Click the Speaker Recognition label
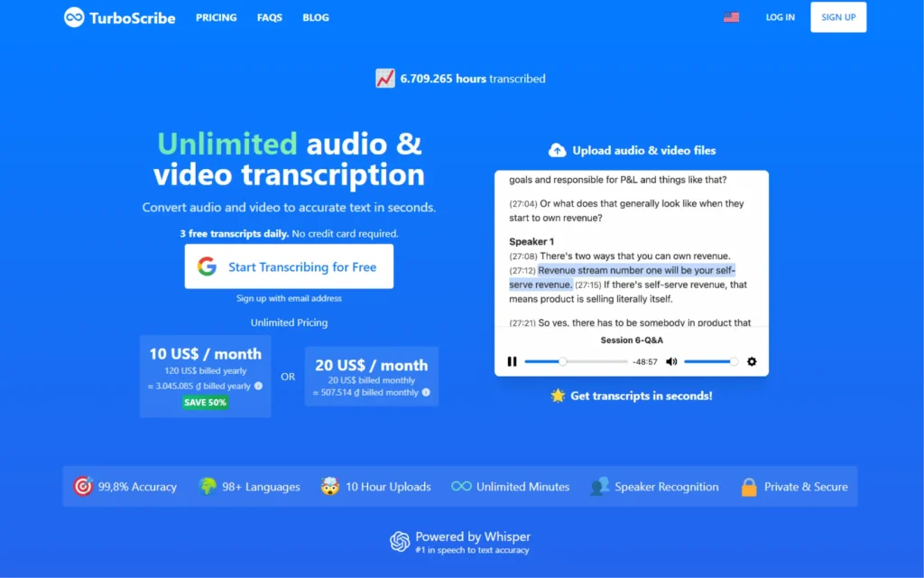This screenshot has height=578, width=924. pyautogui.click(x=667, y=487)
